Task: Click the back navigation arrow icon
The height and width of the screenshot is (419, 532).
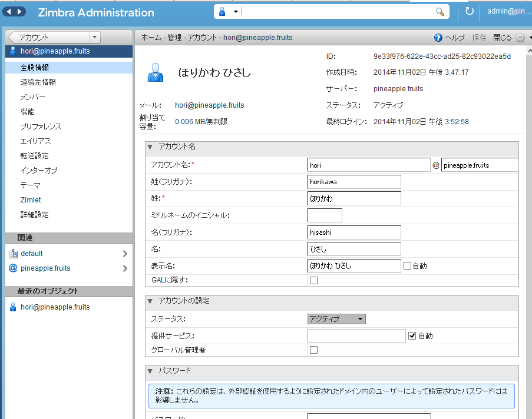Action: tap(8, 12)
